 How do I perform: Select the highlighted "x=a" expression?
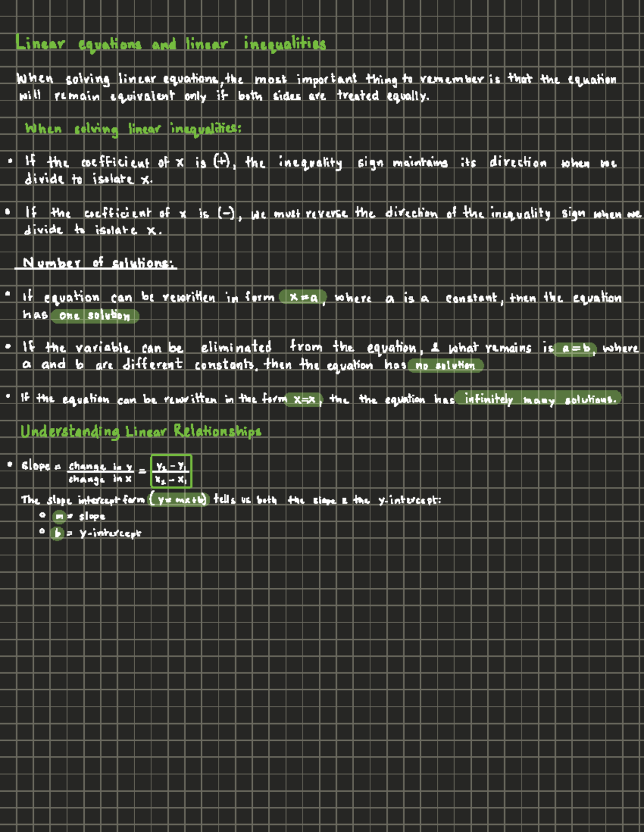pos(303,297)
